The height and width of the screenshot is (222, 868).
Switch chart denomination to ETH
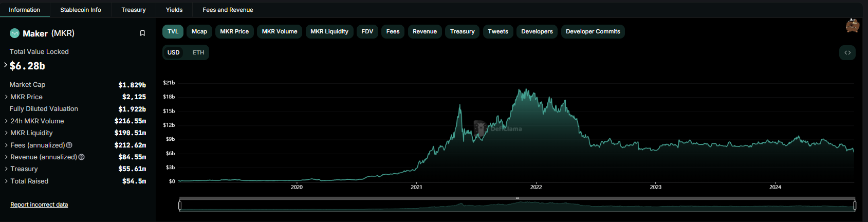[x=198, y=52]
